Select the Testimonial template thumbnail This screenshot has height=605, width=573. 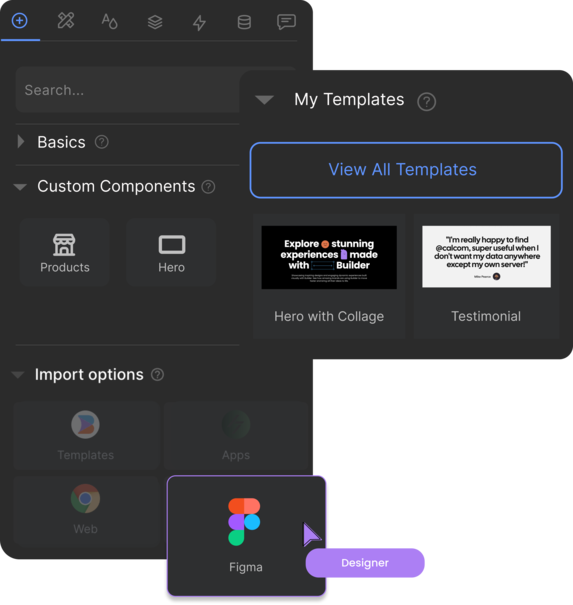point(487,257)
